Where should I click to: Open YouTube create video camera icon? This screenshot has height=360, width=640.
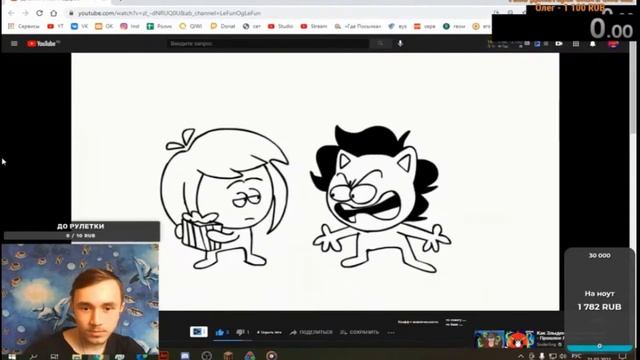point(559,44)
